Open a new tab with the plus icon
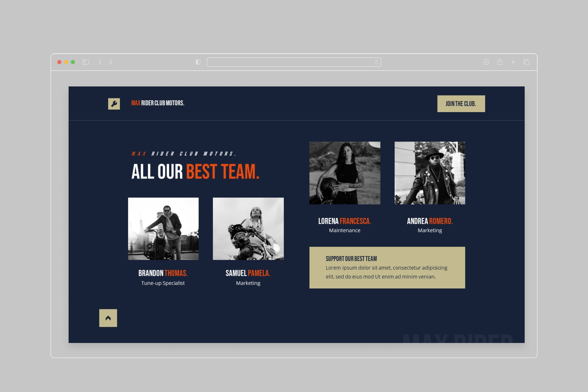588x392 pixels. [513, 62]
